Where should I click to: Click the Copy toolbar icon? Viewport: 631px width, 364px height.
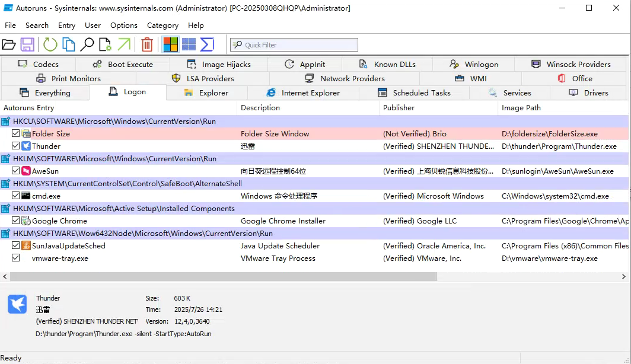pyautogui.click(x=69, y=44)
